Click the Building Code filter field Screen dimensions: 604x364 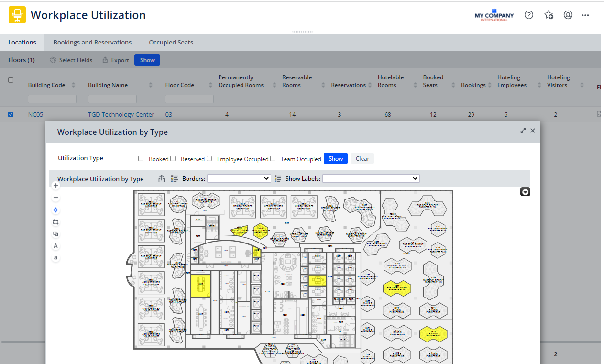(x=52, y=99)
